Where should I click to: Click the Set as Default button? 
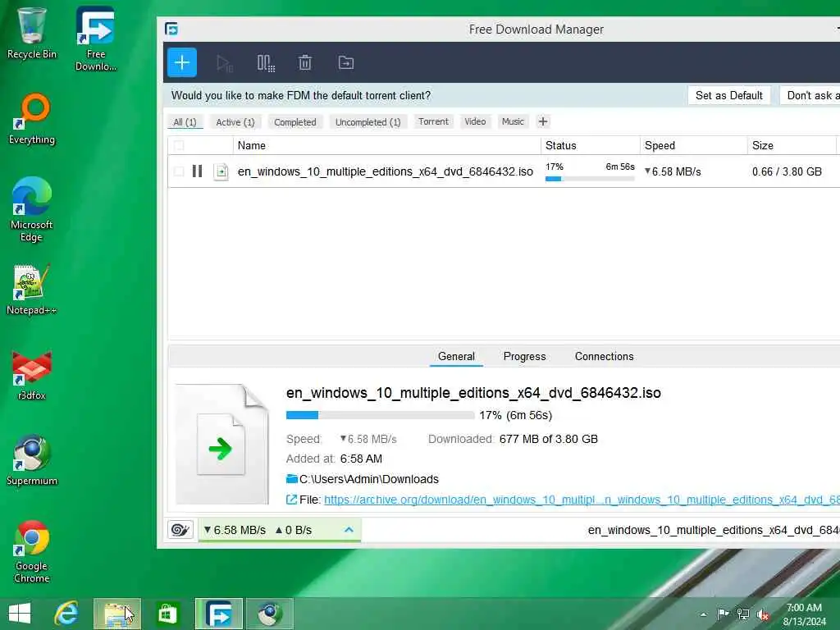(729, 95)
